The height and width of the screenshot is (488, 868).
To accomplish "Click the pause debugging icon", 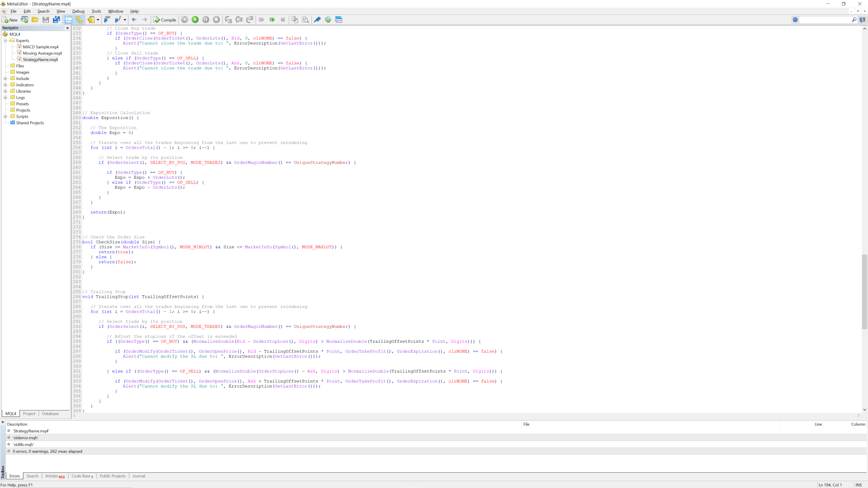I will 206,19.
